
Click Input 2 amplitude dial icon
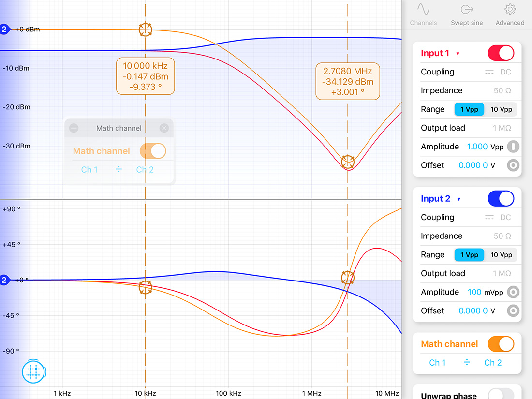pos(513,292)
